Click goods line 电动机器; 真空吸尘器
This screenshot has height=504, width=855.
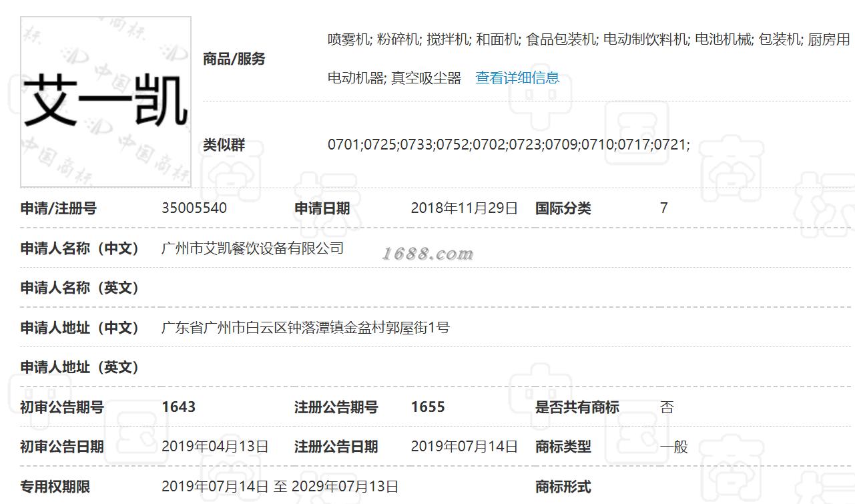[x=394, y=78]
